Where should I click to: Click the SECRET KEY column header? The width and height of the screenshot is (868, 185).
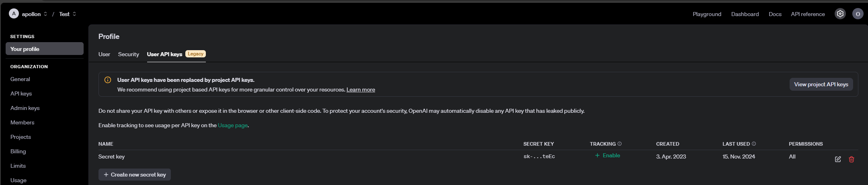tap(539, 144)
